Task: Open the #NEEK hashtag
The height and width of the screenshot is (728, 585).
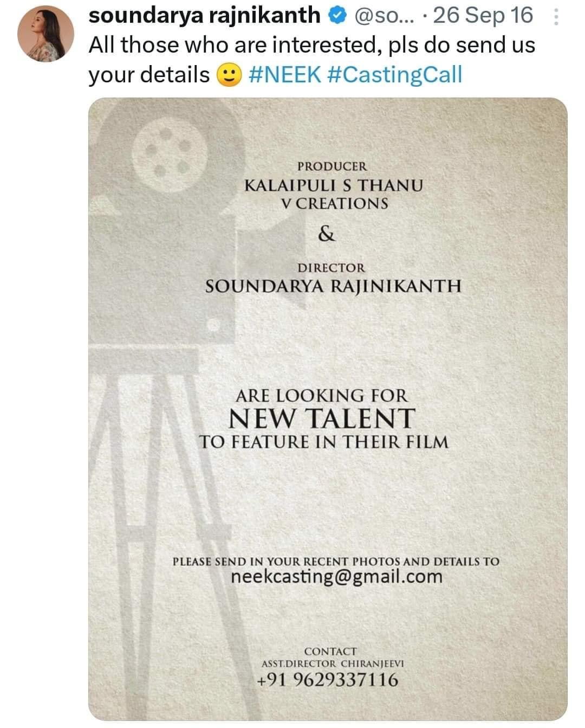Action: pyautogui.click(x=285, y=74)
